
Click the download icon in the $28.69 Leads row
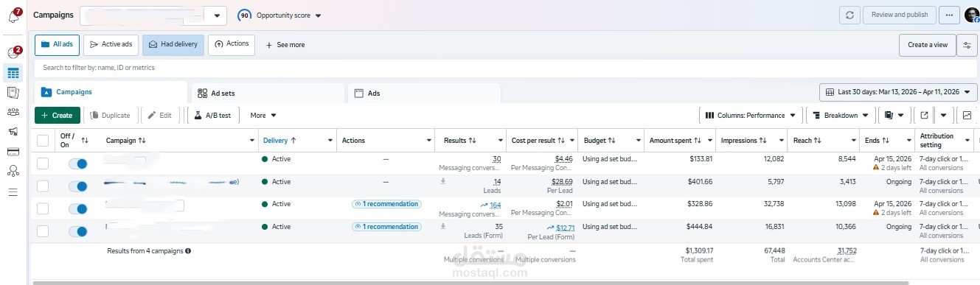[443, 181]
